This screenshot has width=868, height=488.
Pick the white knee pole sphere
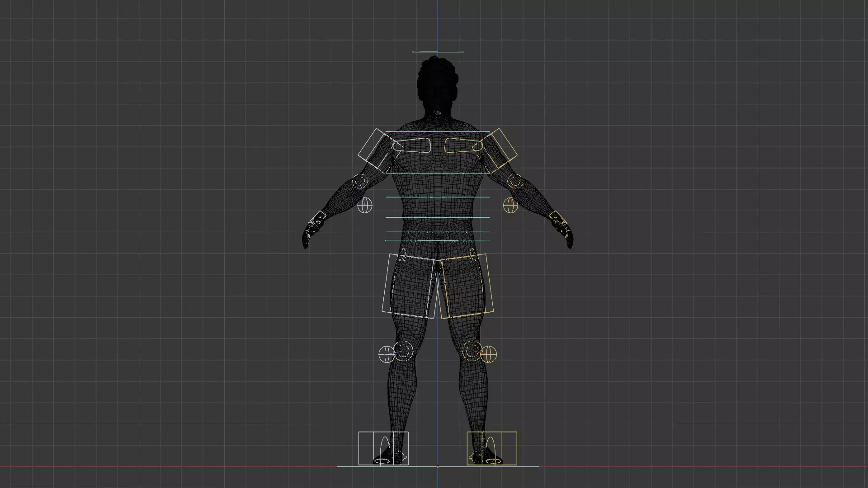pos(387,354)
